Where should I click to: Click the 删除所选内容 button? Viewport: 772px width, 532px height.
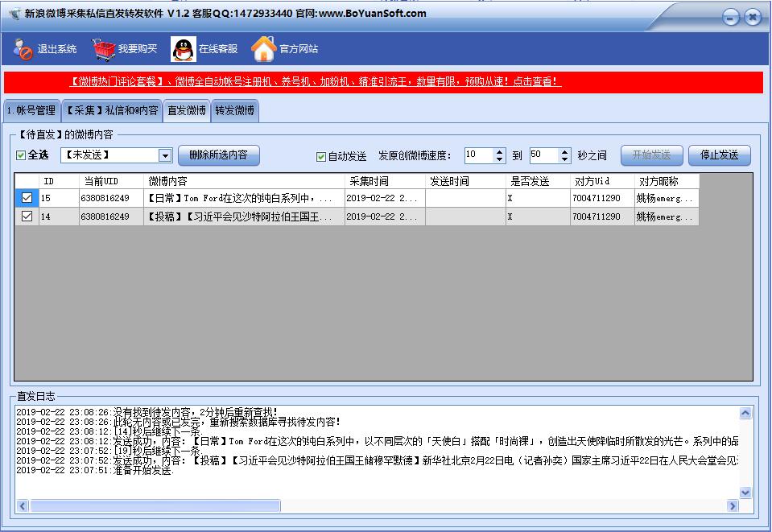pyautogui.click(x=219, y=155)
